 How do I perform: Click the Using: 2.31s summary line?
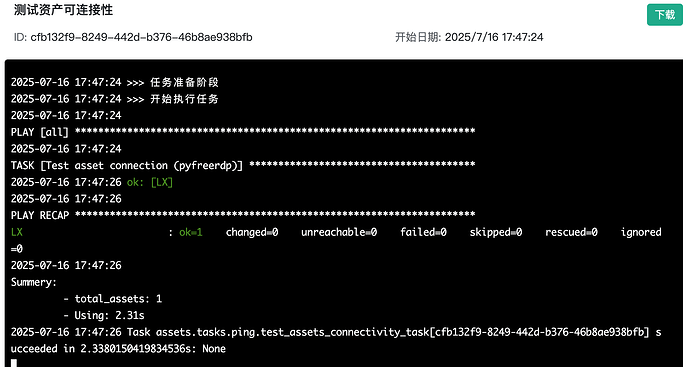click(x=104, y=316)
